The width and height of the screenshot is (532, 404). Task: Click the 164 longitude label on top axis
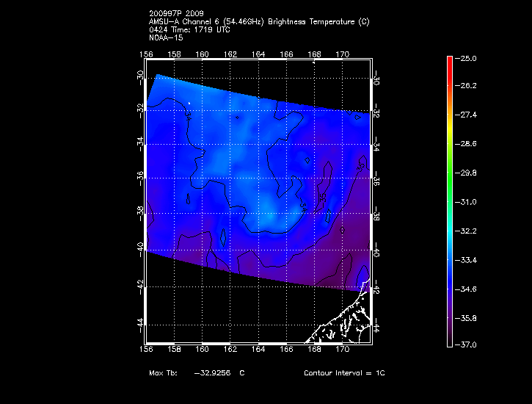click(258, 54)
